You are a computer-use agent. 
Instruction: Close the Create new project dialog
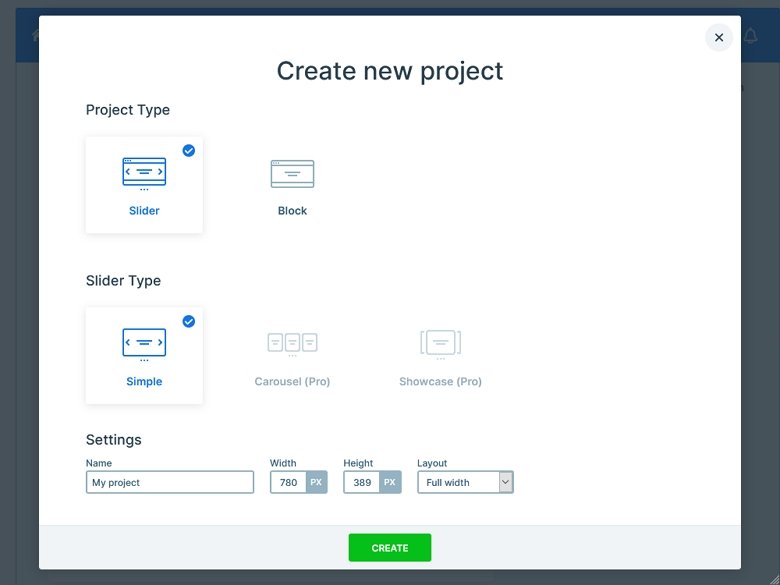pyautogui.click(x=719, y=37)
